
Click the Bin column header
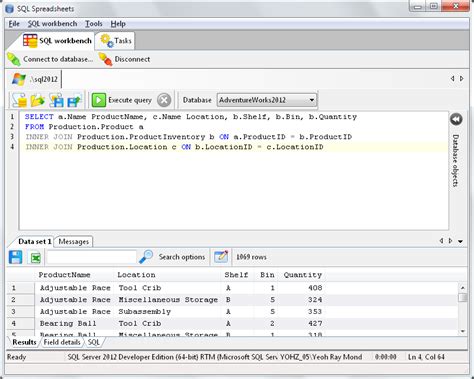(267, 275)
